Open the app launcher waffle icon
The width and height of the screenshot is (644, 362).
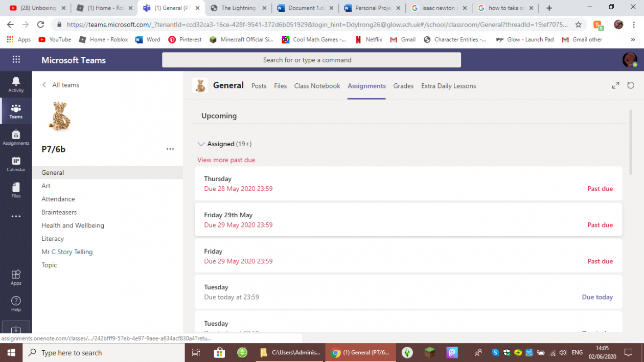pos(16,60)
